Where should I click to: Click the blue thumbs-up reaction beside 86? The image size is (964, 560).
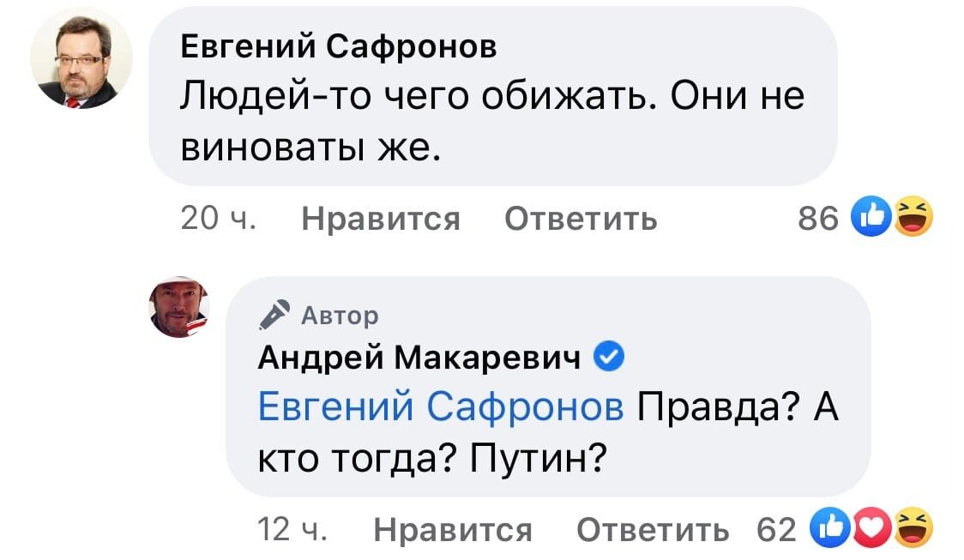871,216
